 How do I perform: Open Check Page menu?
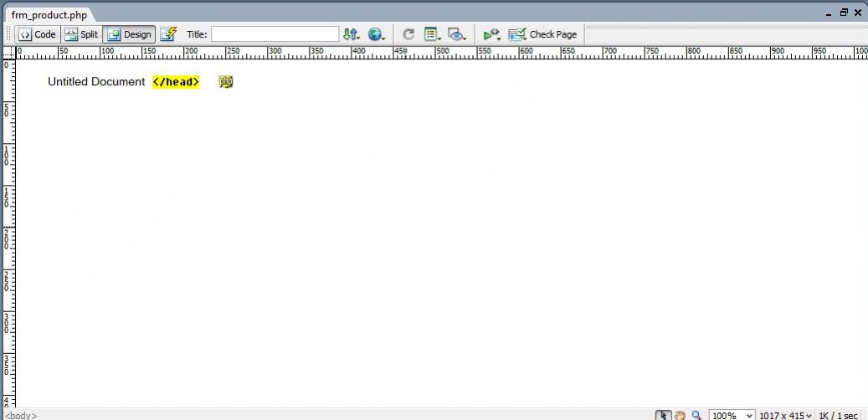tap(542, 34)
